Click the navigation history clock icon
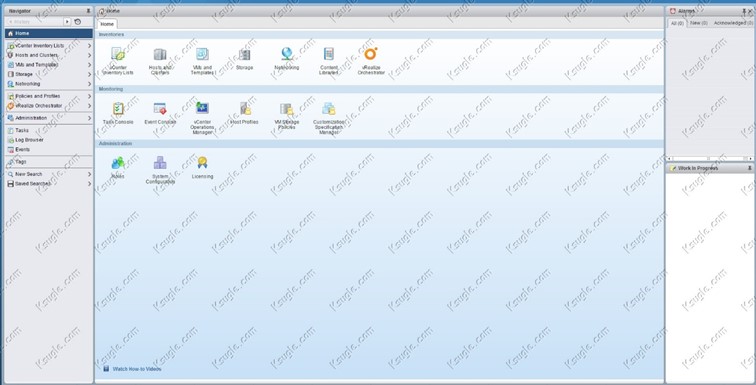Image resolution: width=756 pixels, height=385 pixels. [78, 22]
